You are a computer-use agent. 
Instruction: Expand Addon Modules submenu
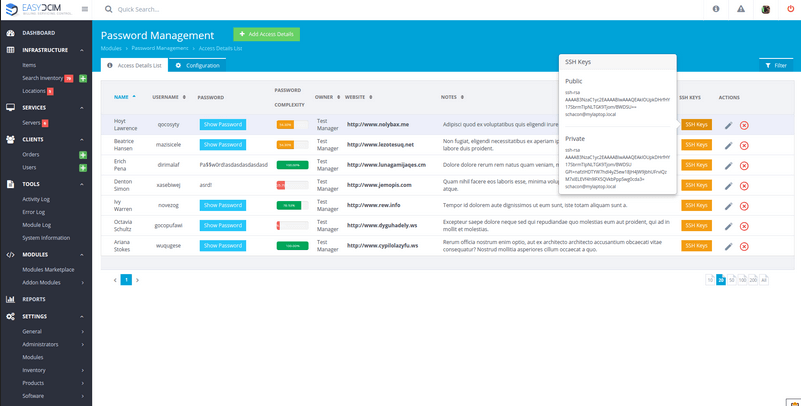pyautogui.click(x=84, y=282)
